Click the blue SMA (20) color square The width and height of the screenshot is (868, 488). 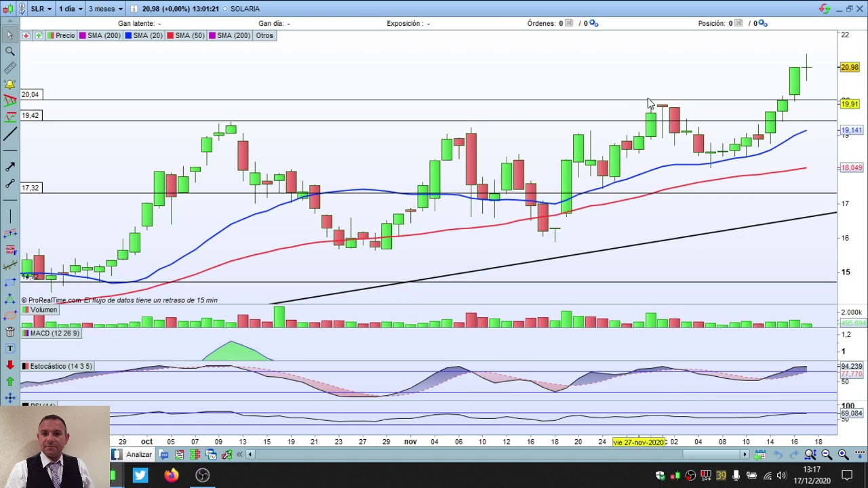(x=128, y=35)
